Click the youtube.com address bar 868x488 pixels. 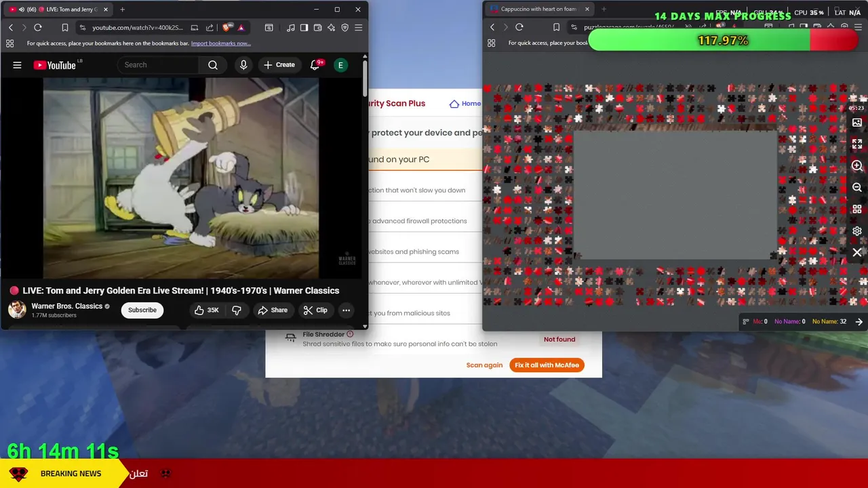pos(138,28)
